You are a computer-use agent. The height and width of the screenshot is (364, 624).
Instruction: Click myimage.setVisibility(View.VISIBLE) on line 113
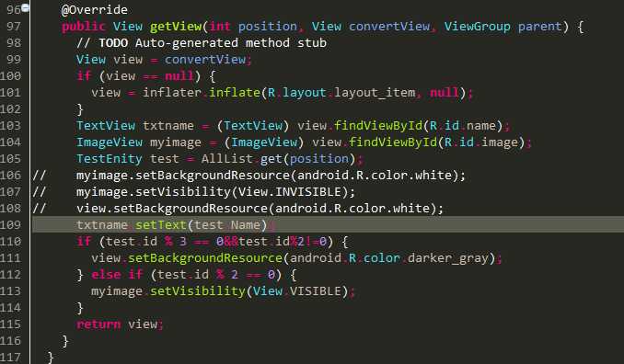point(220,291)
